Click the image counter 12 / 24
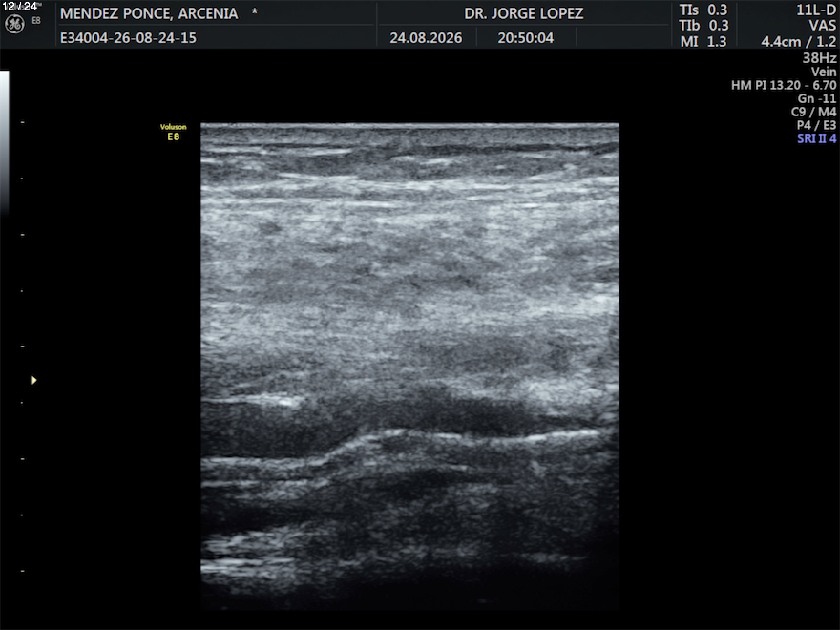The width and height of the screenshot is (840, 630). point(20,6)
